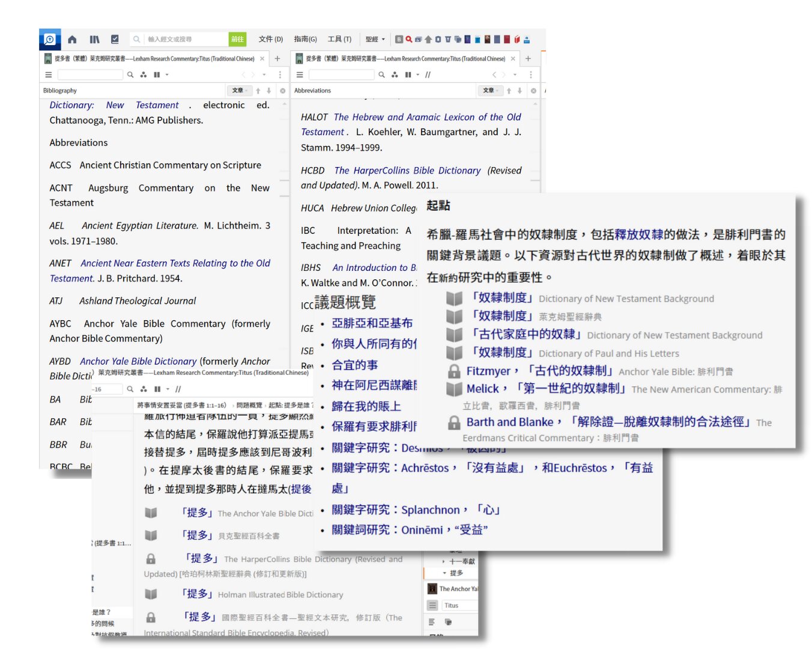The width and height of the screenshot is (812, 650).
Task: Click 問題概覽 breadcrumb in bottom window
Action: pos(249,405)
